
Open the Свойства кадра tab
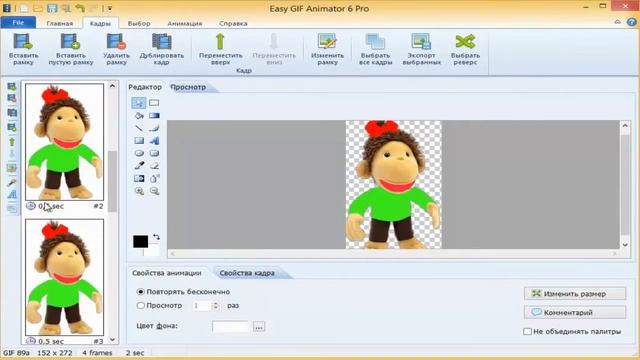247,273
